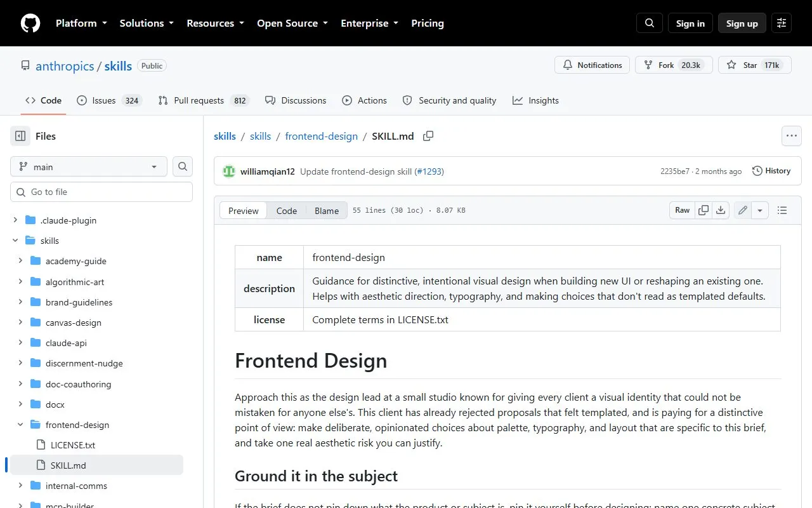
Task: Open appearance settings icon beside Sign up
Action: pyautogui.click(x=782, y=23)
